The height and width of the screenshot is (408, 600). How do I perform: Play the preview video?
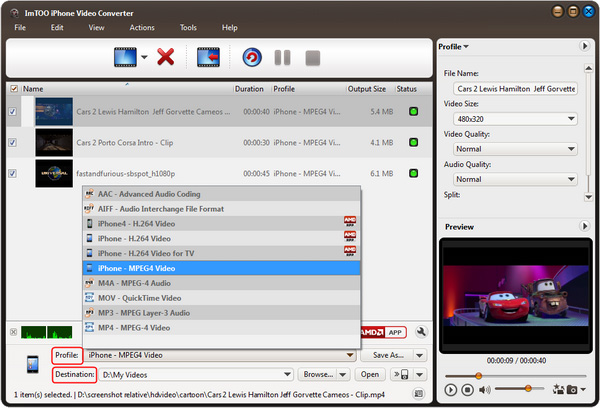click(x=451, y=390)
